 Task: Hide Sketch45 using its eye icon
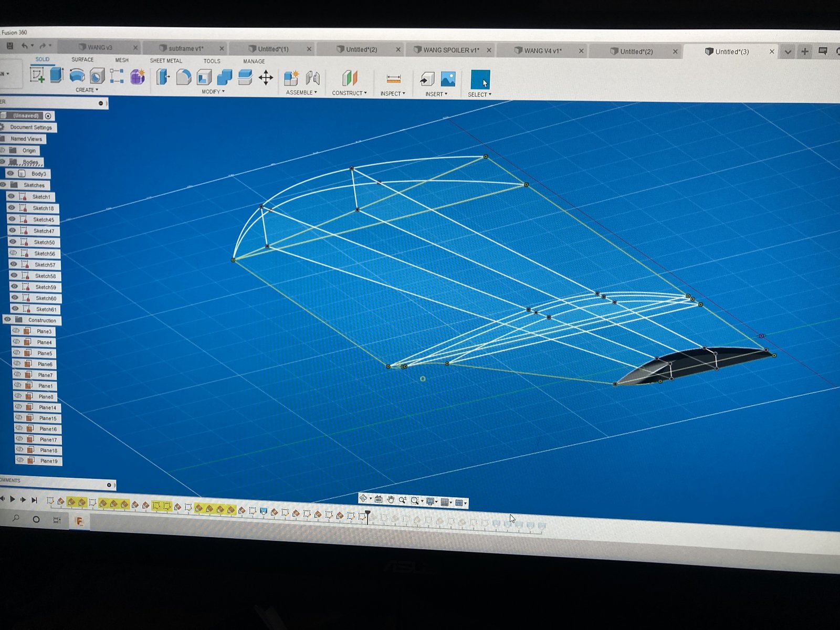[12, 219]
